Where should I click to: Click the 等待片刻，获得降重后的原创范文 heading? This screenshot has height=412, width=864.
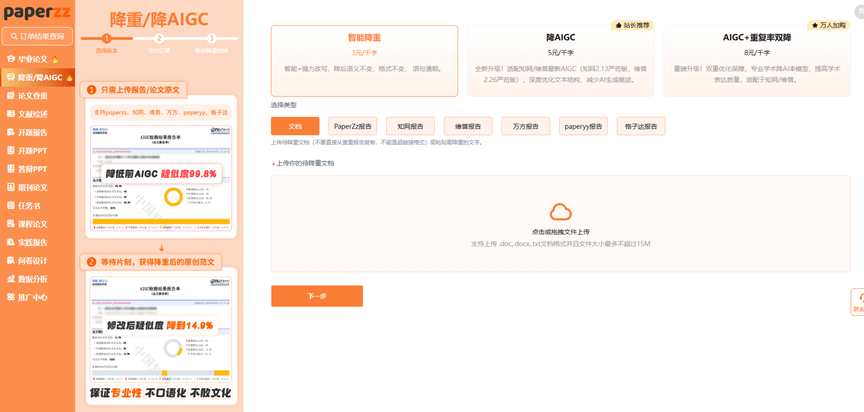pyautogui.click(x=156, y=262)
